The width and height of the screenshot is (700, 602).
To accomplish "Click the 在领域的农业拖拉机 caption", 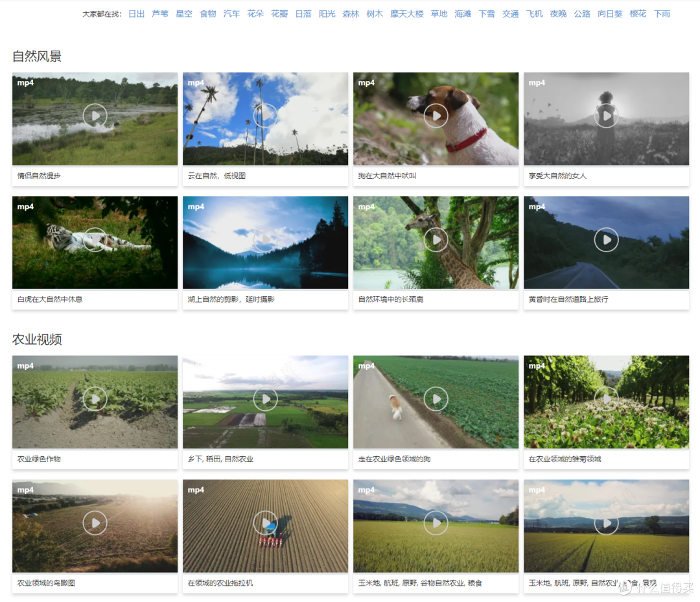I will [x=220, y=583].
